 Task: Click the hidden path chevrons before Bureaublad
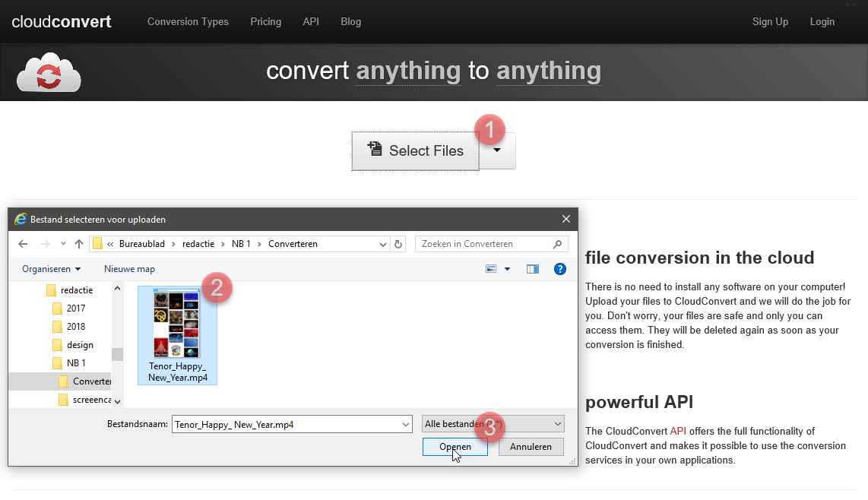click(110, 244)
